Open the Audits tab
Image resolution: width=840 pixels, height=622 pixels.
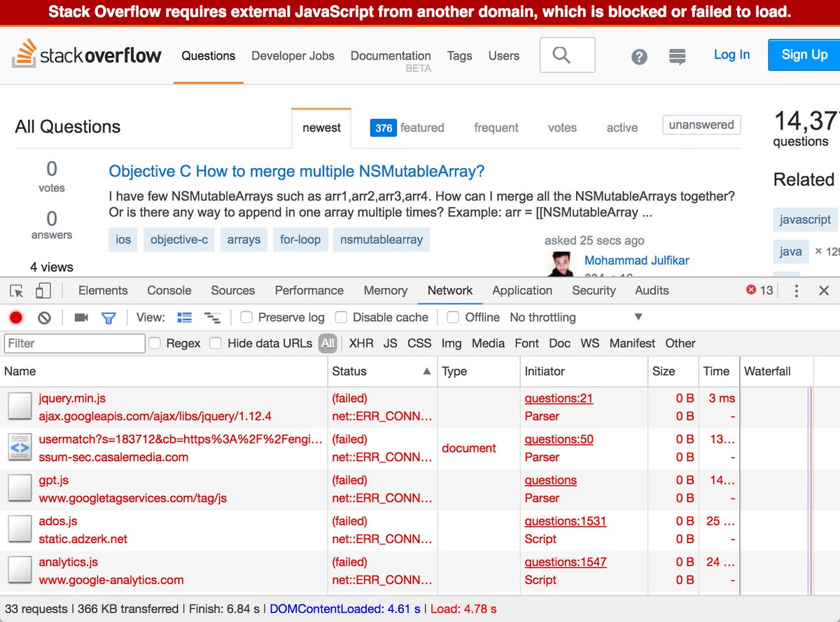tap(652, 291)
